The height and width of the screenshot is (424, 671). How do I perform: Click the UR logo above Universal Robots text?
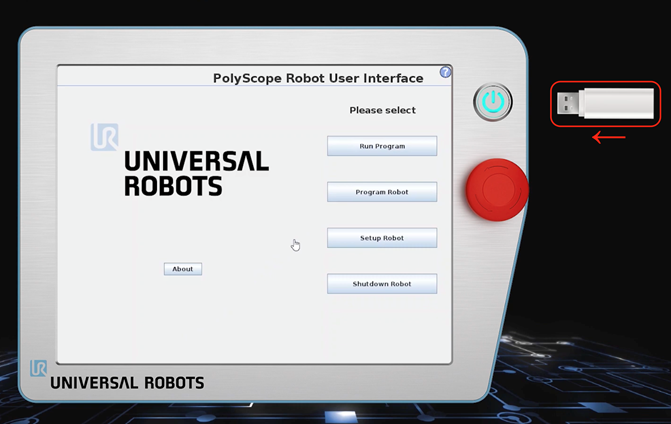(x=104, y=137)
